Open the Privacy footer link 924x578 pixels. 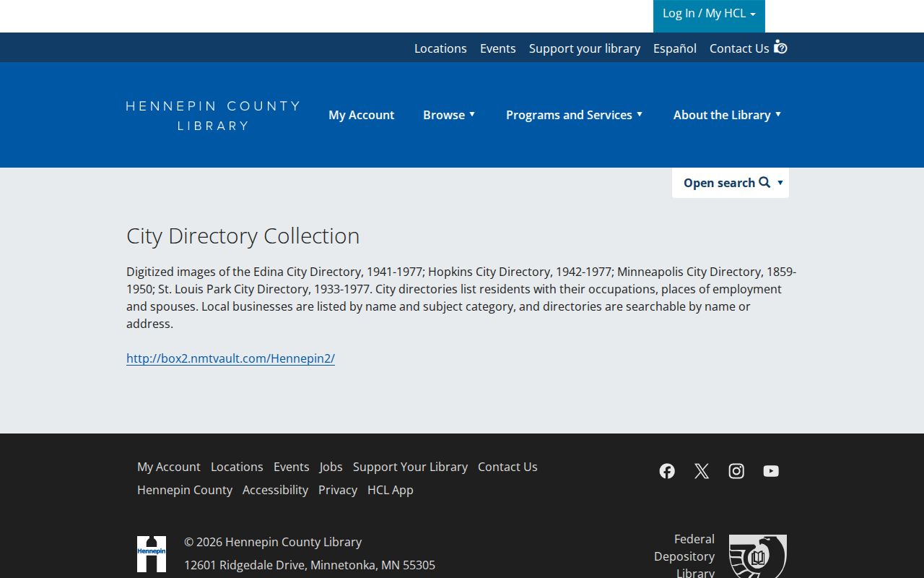[x=338, y=490]
